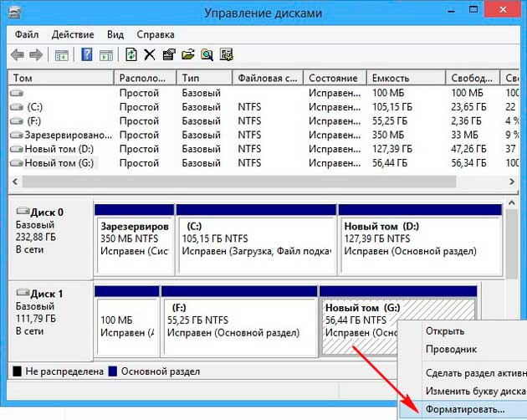
Task: Click the Delete X toolbar icon
Action: [150, 54]
